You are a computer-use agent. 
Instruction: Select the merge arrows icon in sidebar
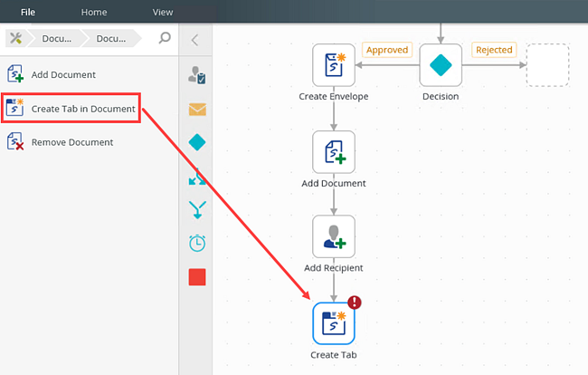pyautogui.click(x=197, y=210)
